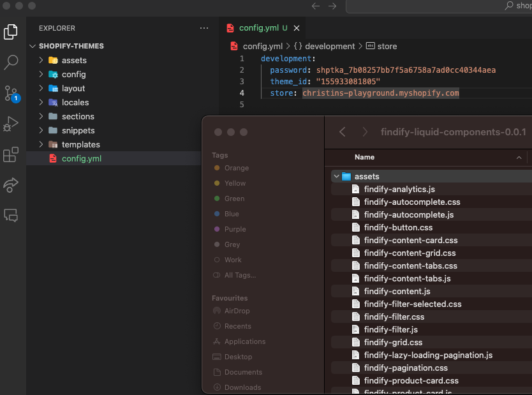Expand the snippets folder in Explorer
This screenshot has width=532, height=395.
(x=41, y=130)
